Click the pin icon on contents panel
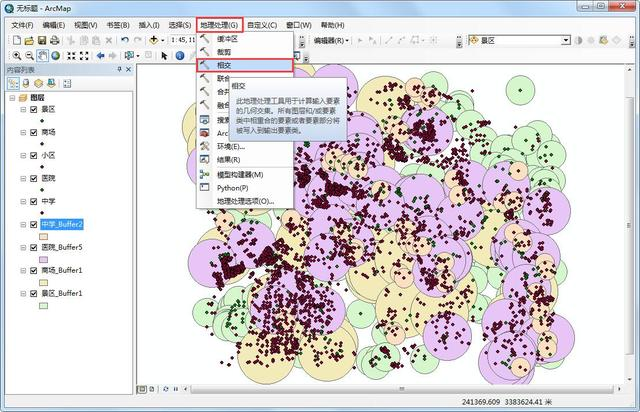This screenshot has height=412, width=640. 120,69
